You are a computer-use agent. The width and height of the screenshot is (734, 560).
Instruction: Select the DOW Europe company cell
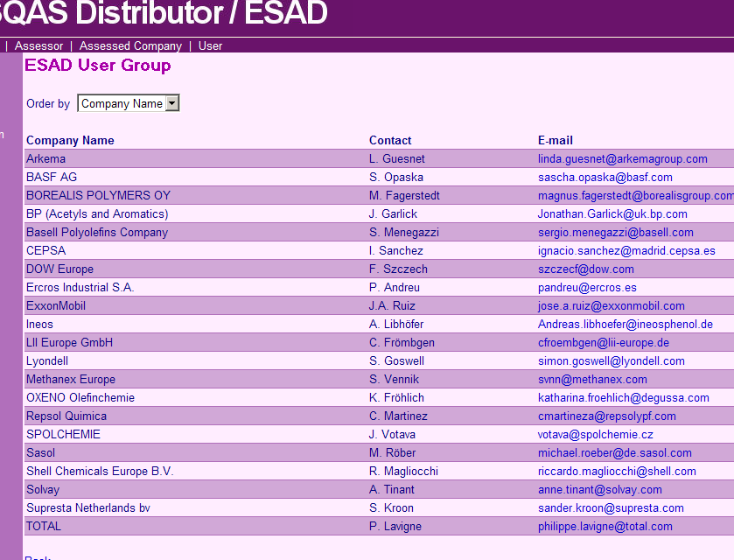click(59, 269)
